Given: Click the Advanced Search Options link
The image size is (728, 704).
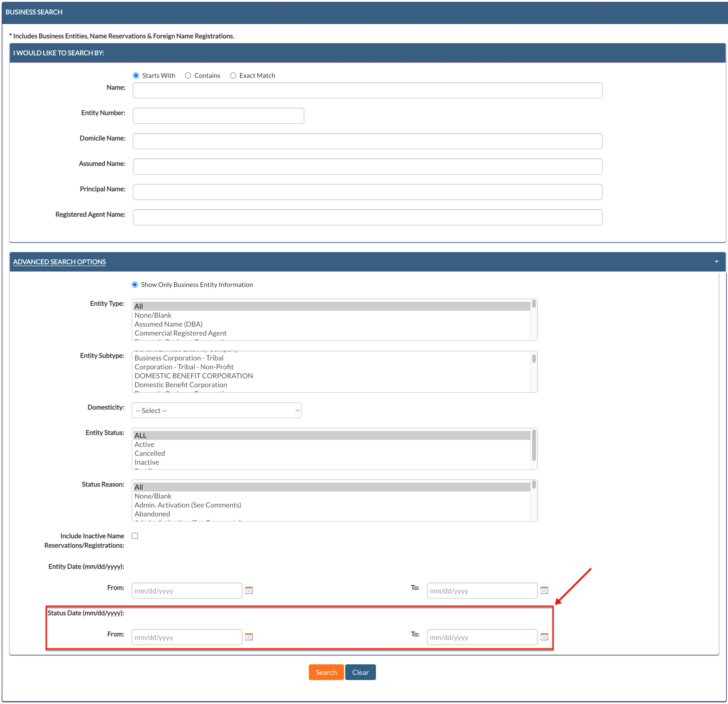Looking at the screenshot, I should click(59, 262).
